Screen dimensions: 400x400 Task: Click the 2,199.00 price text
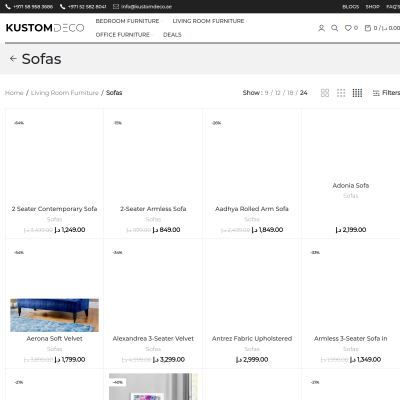click(351, 230)
